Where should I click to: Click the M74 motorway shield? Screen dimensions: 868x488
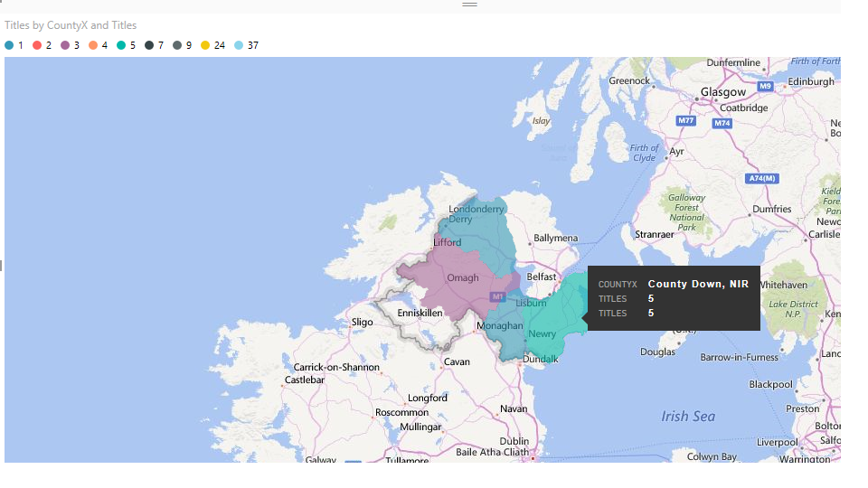point(722,124)
